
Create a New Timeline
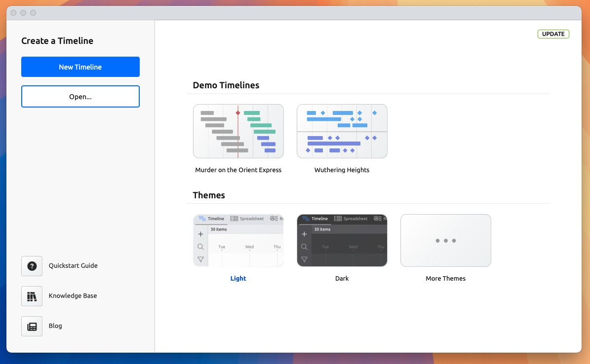[x=80, y=67]
